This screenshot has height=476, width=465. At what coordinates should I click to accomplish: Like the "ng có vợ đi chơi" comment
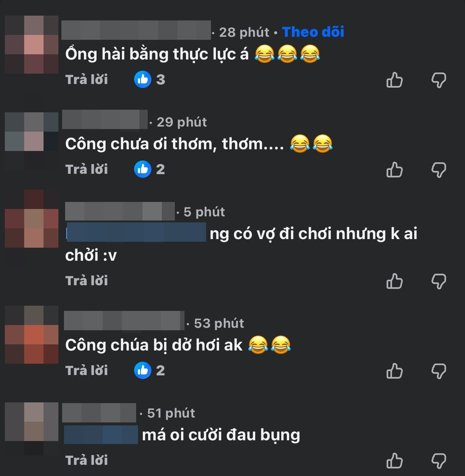coord(395,281)
